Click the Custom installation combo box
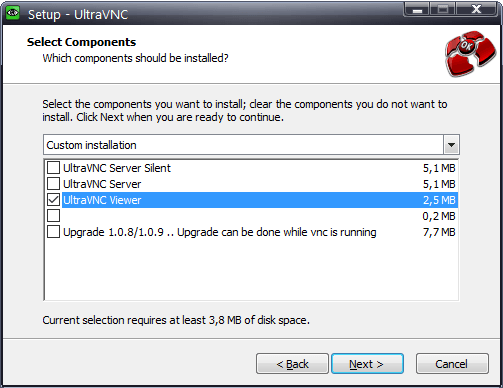This screenshot has width=503, height=388. [x=251, y=145]
